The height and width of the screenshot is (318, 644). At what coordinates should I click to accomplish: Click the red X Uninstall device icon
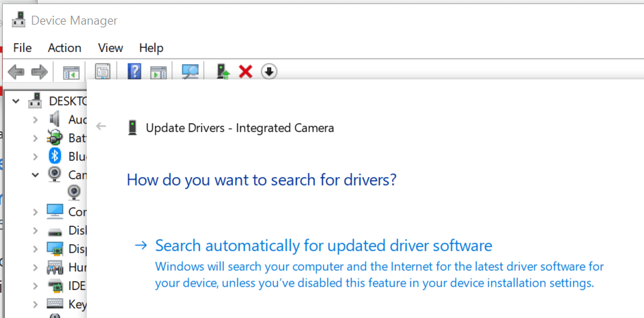tap(246, 71)
